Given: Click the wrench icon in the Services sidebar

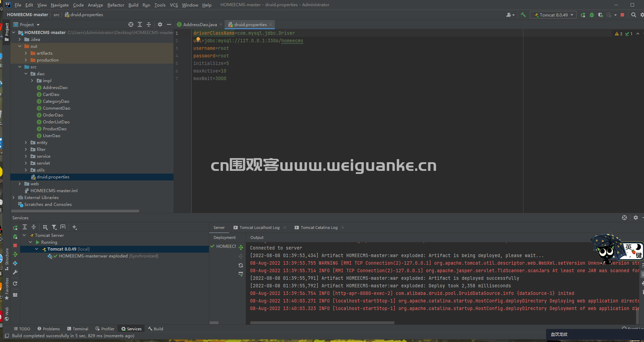Looking at the screenshot, I should pos(15,272).
